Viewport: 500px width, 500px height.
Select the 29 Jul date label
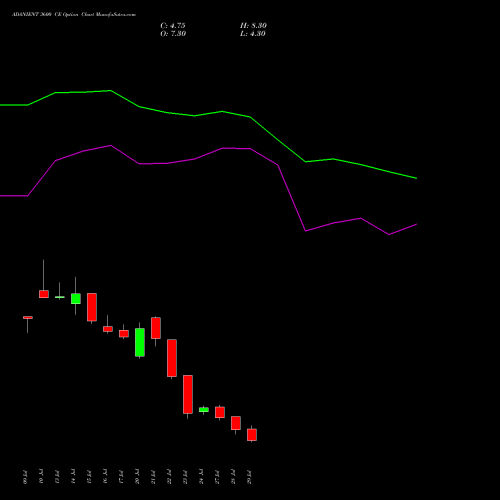[x=249, y=477]
